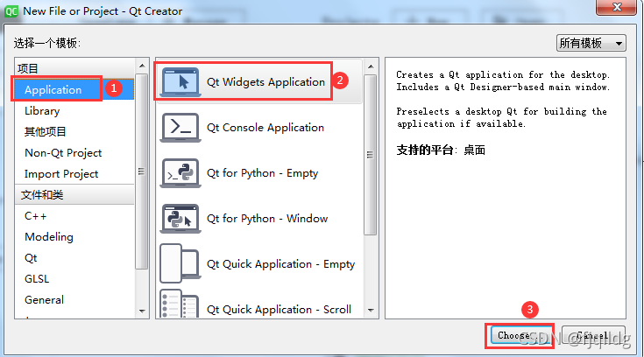Viewport: 644px width, 357px height.
Task: Click the Qt for Python - Empty label
Action: (263, 173)
